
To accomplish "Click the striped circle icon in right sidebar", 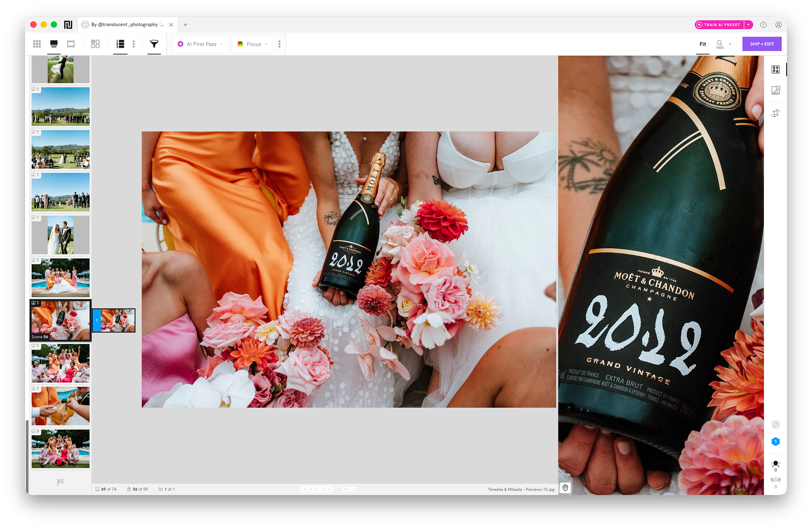I will click(775, 424).
